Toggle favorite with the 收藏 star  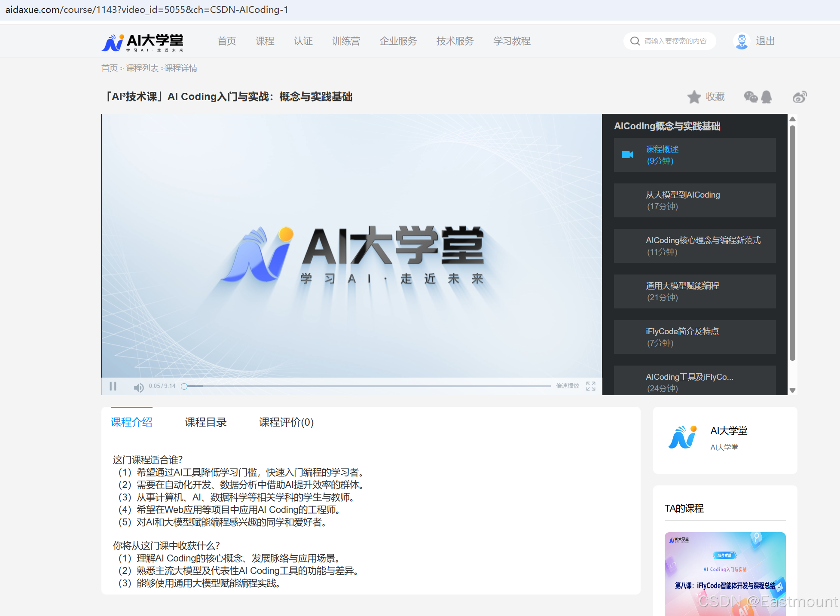(694, 97)
